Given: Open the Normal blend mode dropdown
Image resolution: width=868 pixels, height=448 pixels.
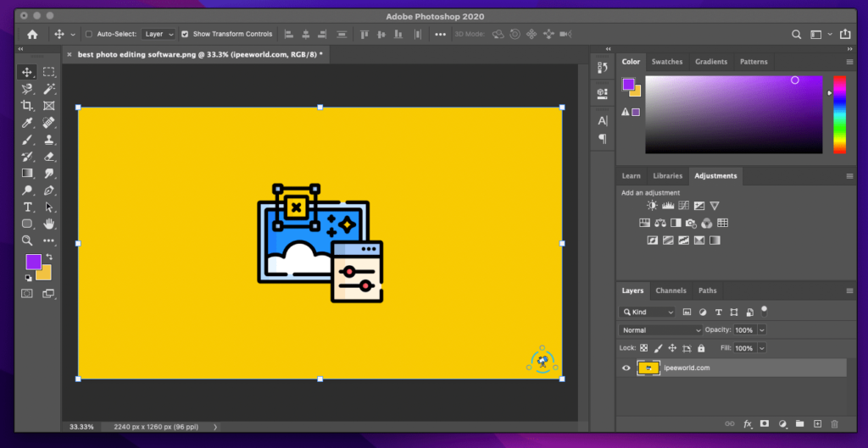Looking at the screenshot, I should coord(660,330).
